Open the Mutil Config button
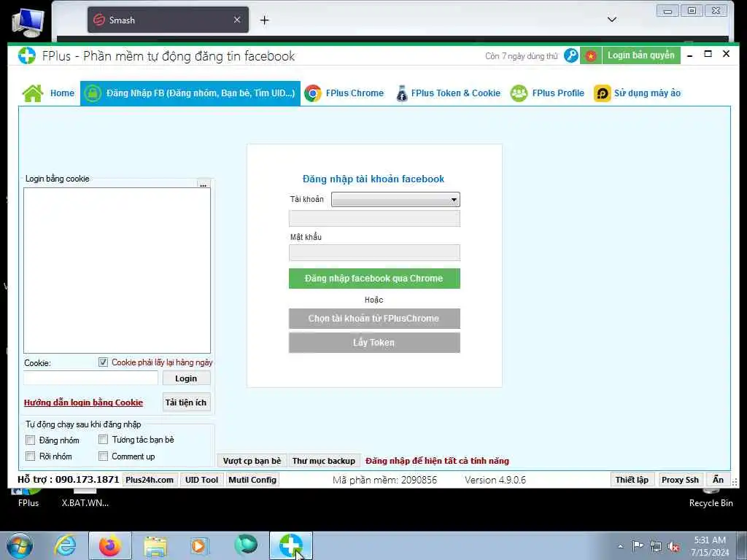Image resolution: width=747 pixels, height=560 pixels. coord(252,480)
